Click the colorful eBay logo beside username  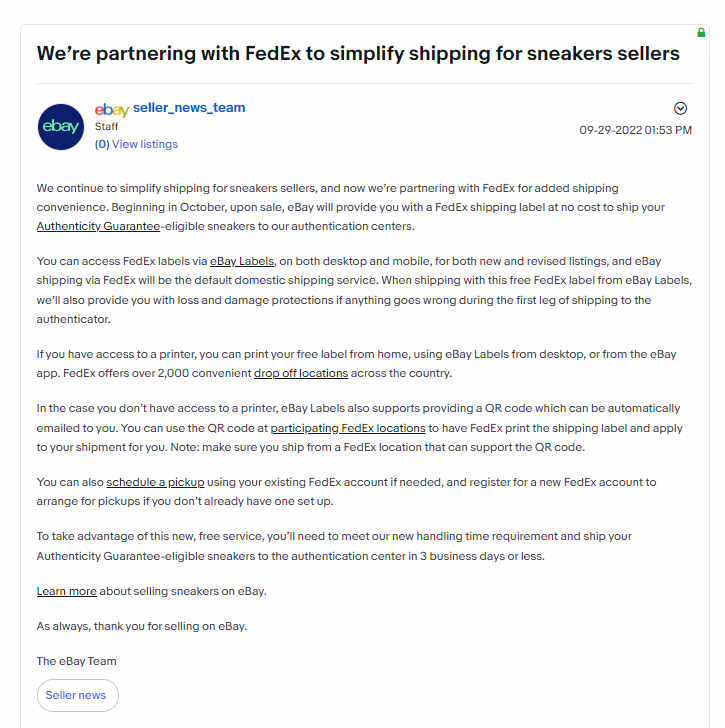tap(112, 110)
